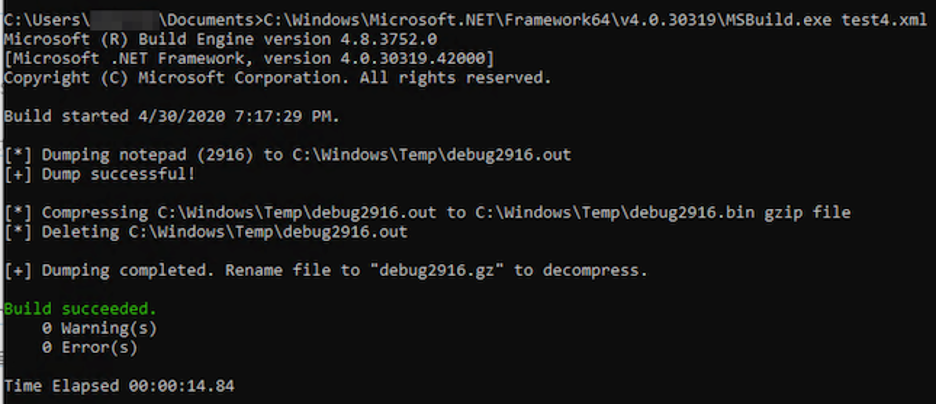This screenshot has height=404, width=936.
Task: Click the 0 Error(s) count
Action: (90, 347)
